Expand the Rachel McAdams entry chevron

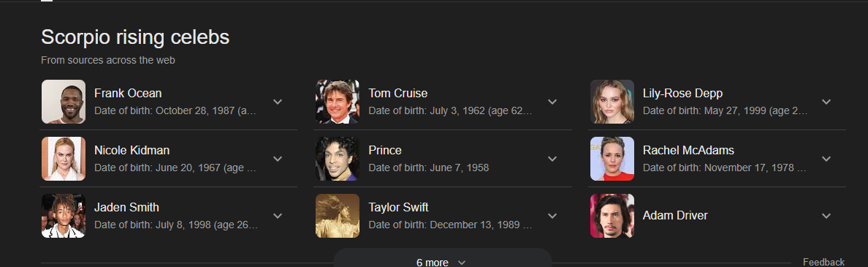coord(826,159)
